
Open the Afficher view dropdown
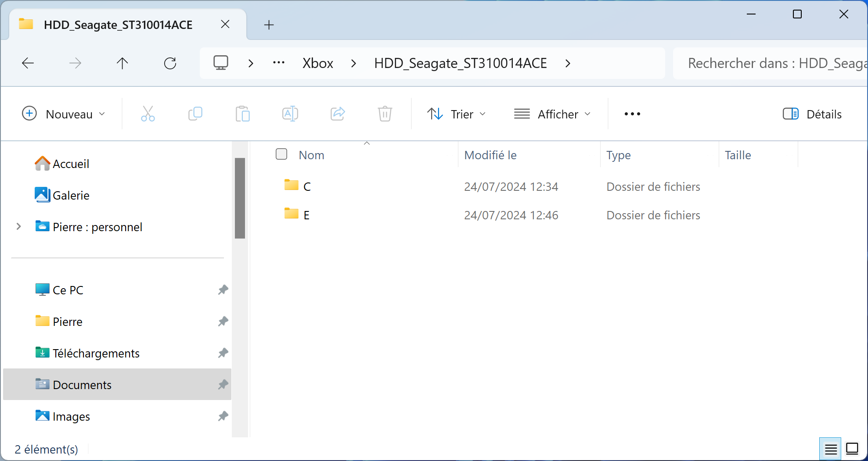click(552, 114)
